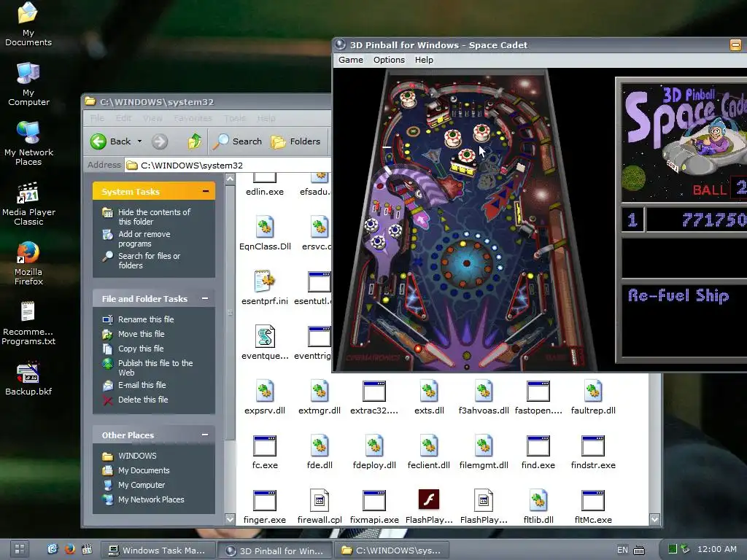Go to My Computer in Other Places
The width and height of the screenshot is (747, 560).
click(141, 485)
